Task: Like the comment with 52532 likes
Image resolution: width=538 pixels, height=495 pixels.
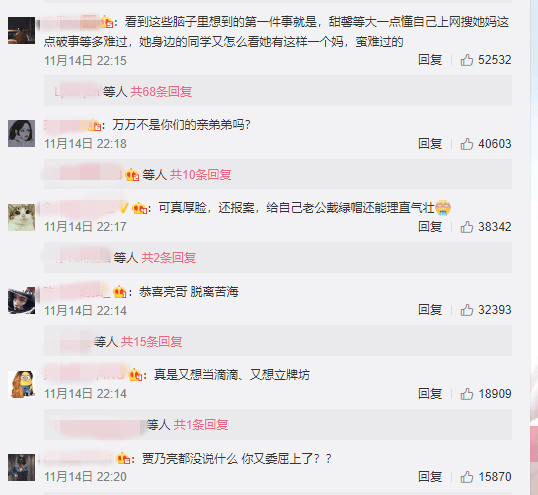Action: [467, 60]
